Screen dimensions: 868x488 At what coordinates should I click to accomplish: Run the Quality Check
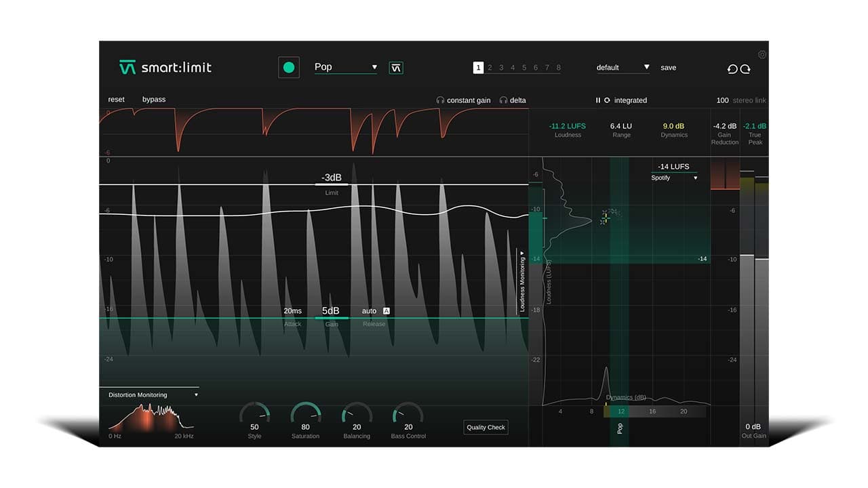point(486,427)
